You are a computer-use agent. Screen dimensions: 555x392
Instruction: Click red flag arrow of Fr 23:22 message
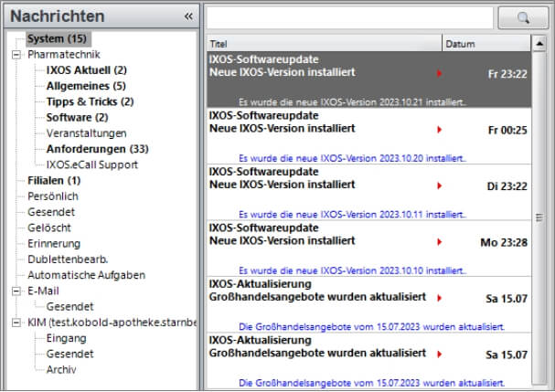click(439, 74)
